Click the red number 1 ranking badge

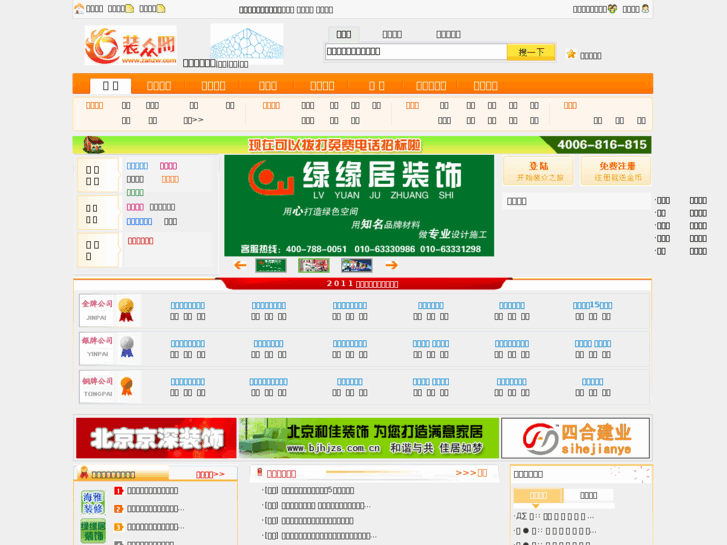(118, 491)
